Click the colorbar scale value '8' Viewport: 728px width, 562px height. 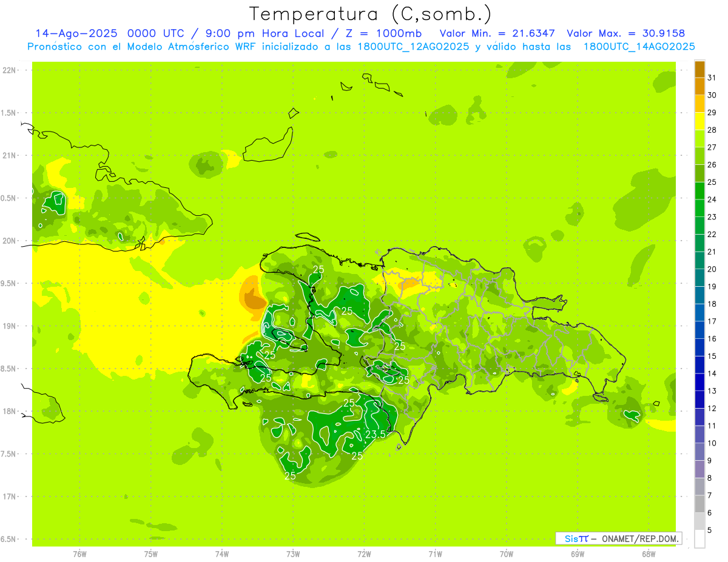710,478
